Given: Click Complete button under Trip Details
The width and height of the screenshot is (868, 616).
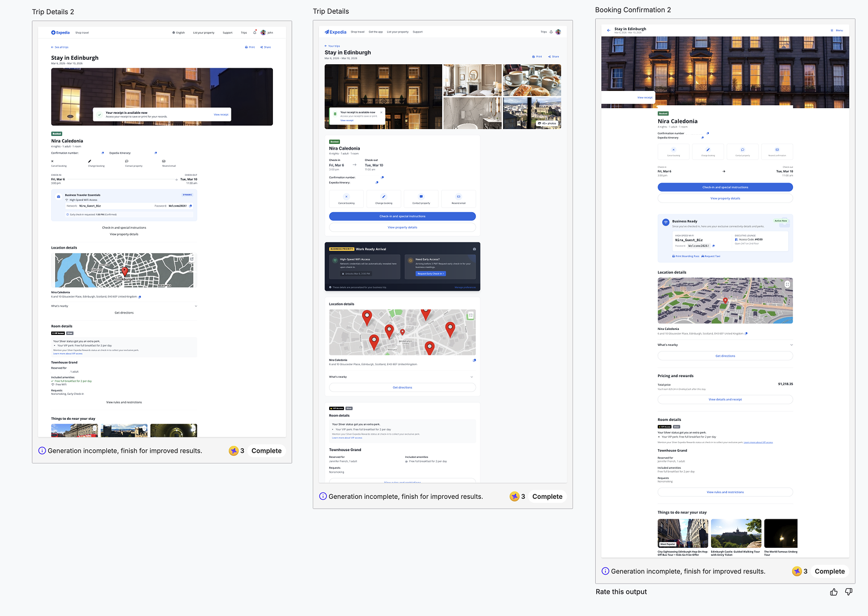Looking at the screenshot, I should 547,497.
